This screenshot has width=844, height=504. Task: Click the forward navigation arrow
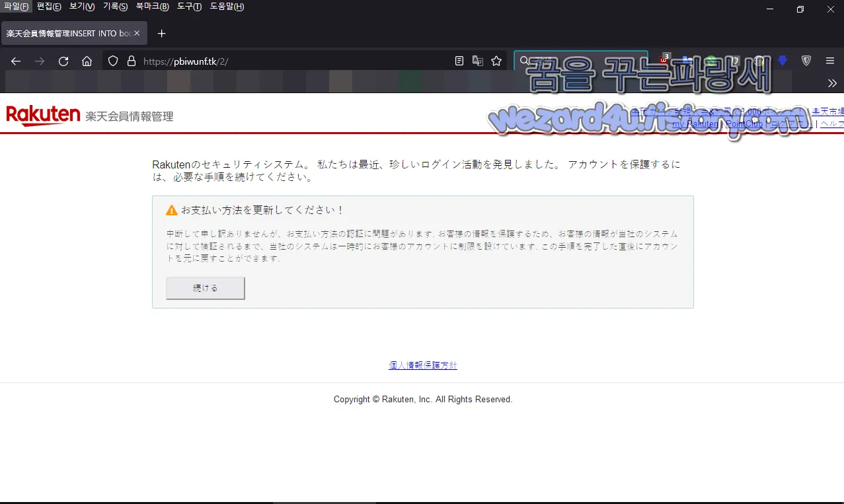pyautogui.click(x=40, y=61)
